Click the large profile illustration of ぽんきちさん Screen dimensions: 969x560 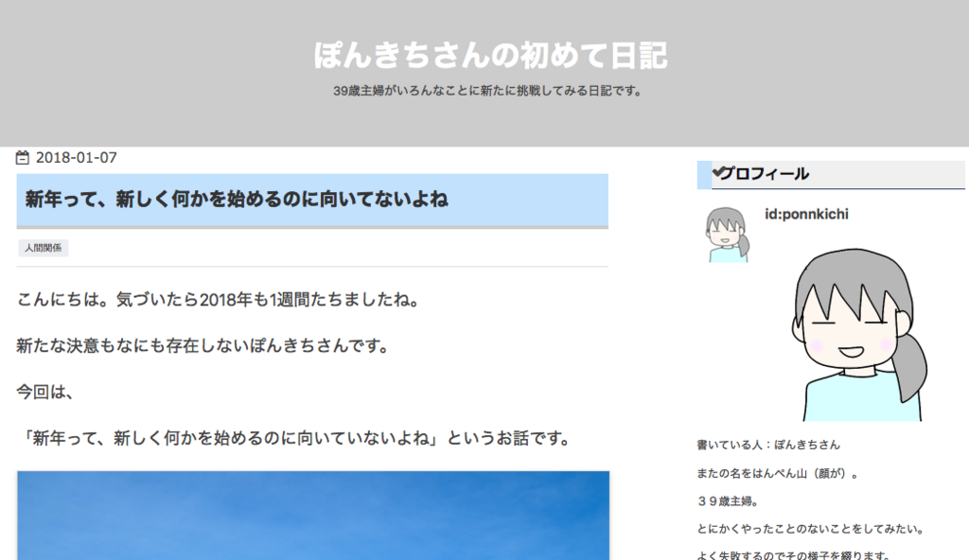pyautogui.click(x=859, y=335)
